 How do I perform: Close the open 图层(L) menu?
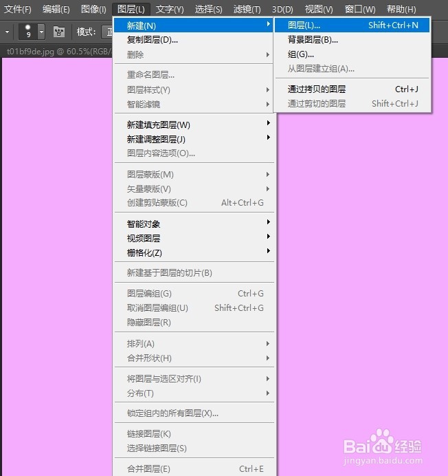point(131,10)
